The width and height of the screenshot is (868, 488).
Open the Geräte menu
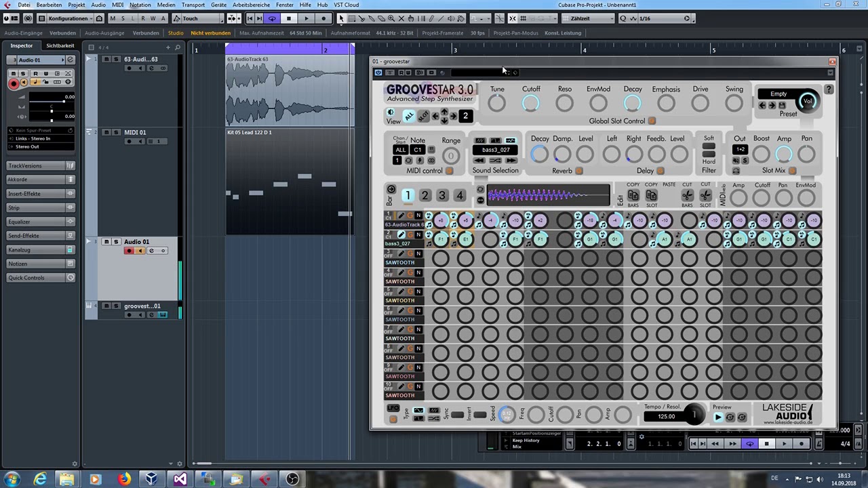[218, 5]
